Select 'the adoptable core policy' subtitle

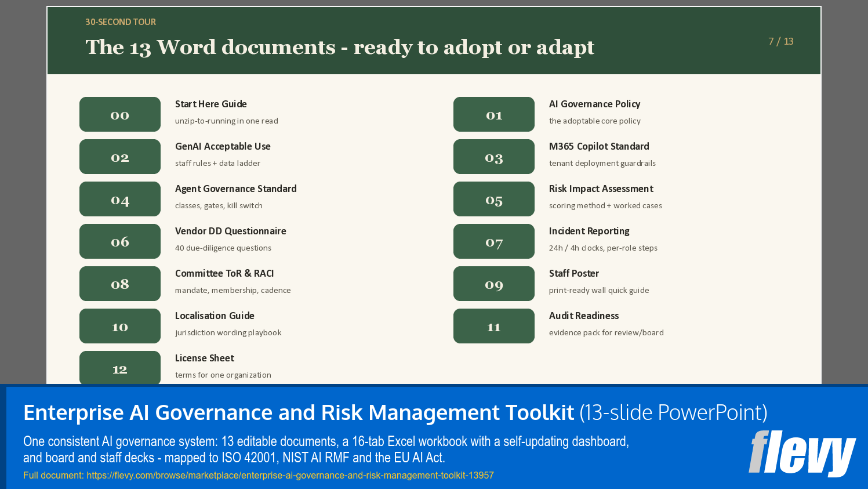(595, 121)
